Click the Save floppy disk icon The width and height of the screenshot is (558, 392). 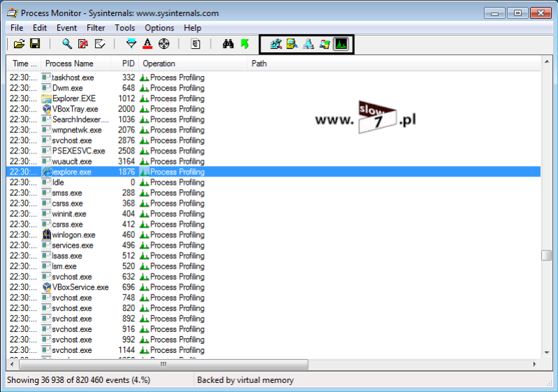click(x=35, y=44)
